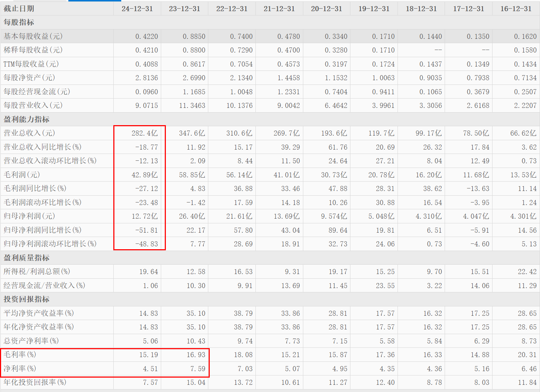Select the 毛利率(%) row label
Viewport: 540px width, 392px height.
tap(20, 355)
